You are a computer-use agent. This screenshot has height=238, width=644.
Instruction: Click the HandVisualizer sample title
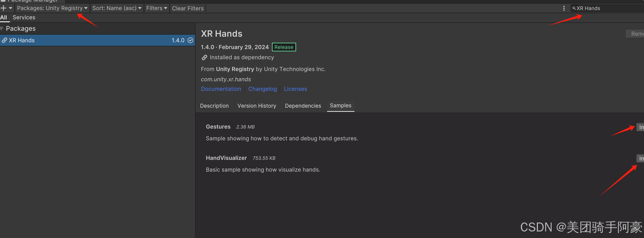(226, 158)
